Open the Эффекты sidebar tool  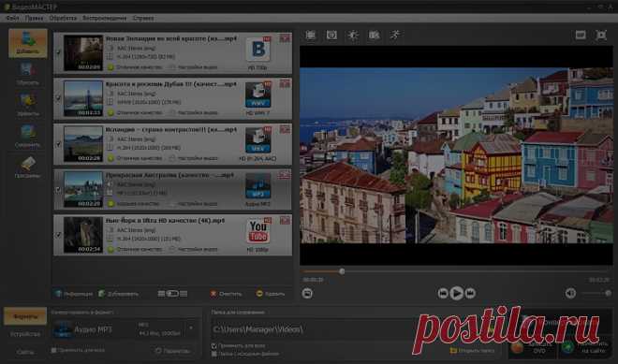27,105
